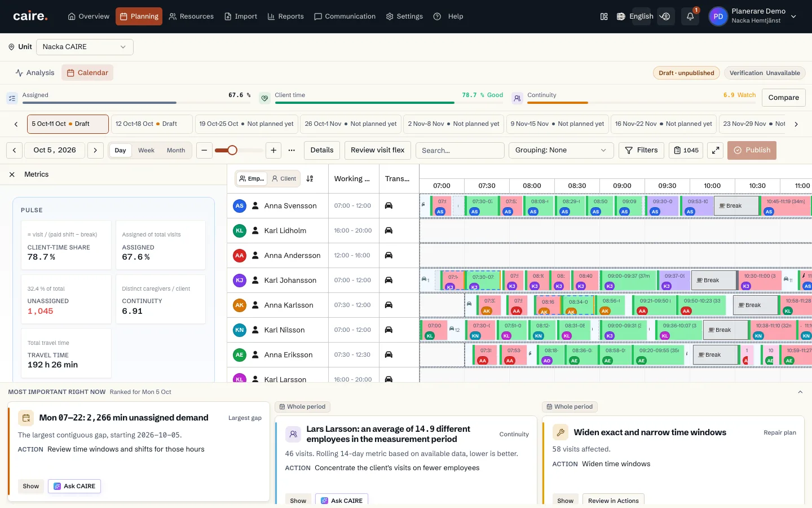812x508 pixels.
Task: Click the AK avatar for Anna Karlsson
Action: coord(240,305)
